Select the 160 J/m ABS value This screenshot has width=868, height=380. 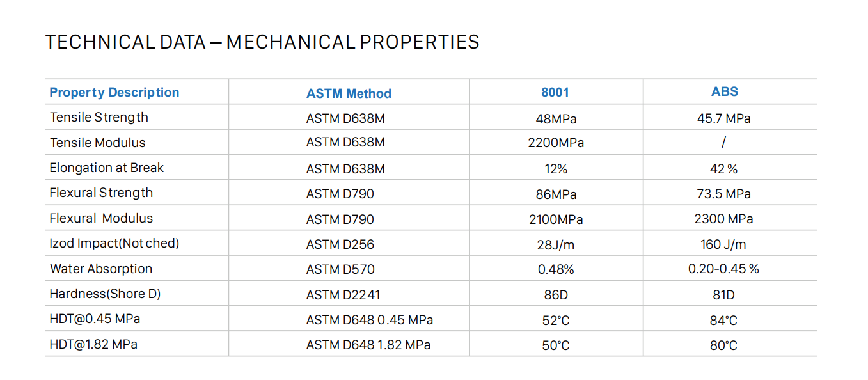[723, 244]
